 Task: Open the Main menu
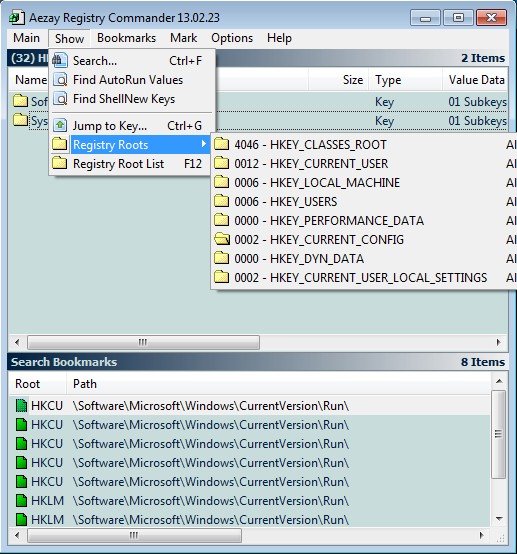coord(27,38)
